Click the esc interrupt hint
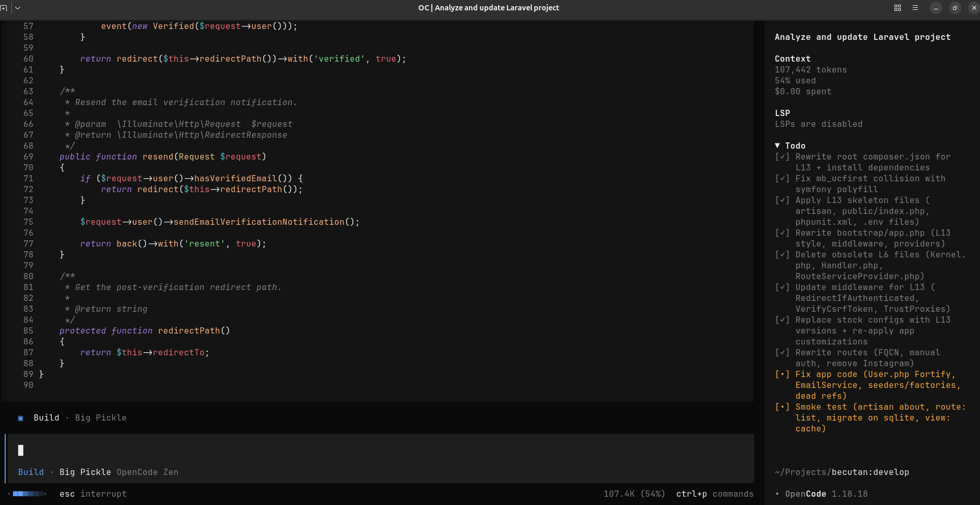 click(93, 494)
